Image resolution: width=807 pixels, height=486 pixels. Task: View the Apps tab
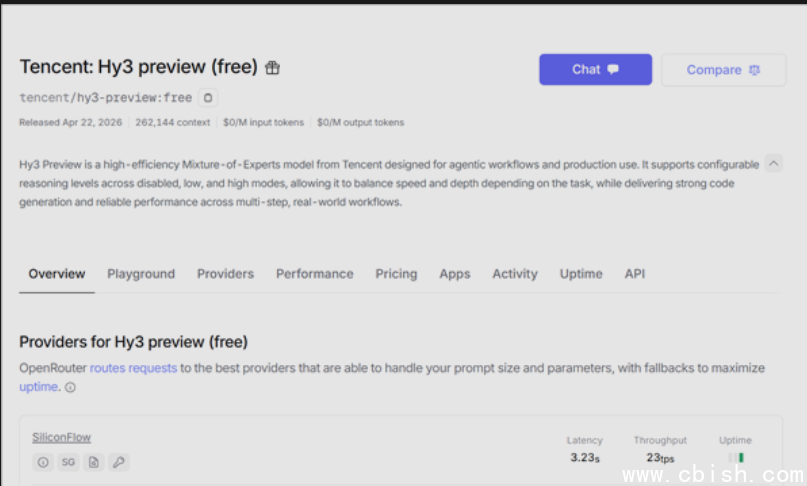(454, 274)
